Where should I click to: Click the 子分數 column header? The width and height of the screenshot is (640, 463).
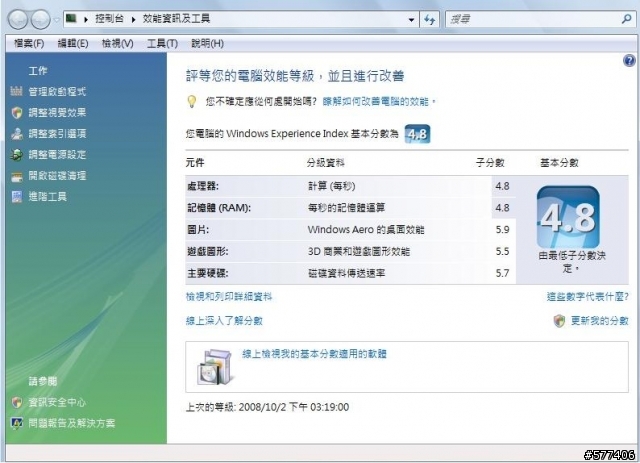click(x=490, y=163)
